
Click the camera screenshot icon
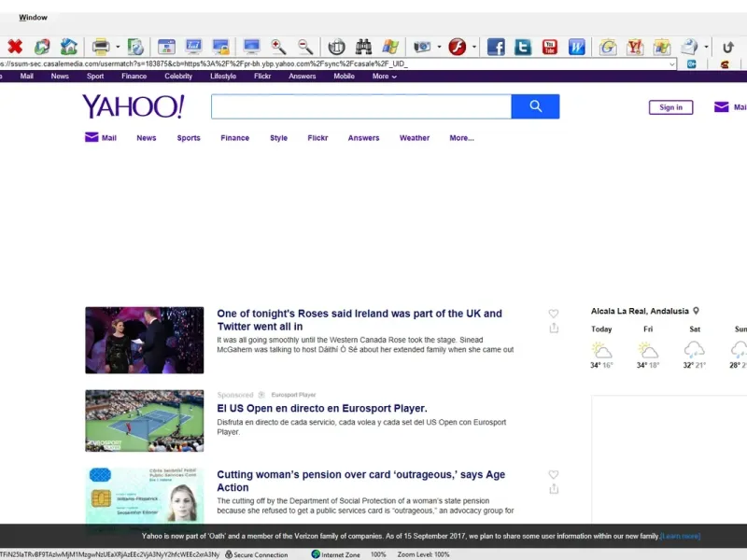coord(422,47)
